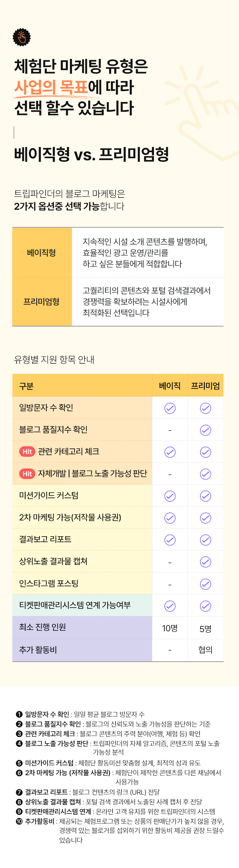Image resolution: width=239 pixels, height=868 pixels.
Task: Click 베이직 checkmark for 일방문자 수 확인
Action: (170, 408)
